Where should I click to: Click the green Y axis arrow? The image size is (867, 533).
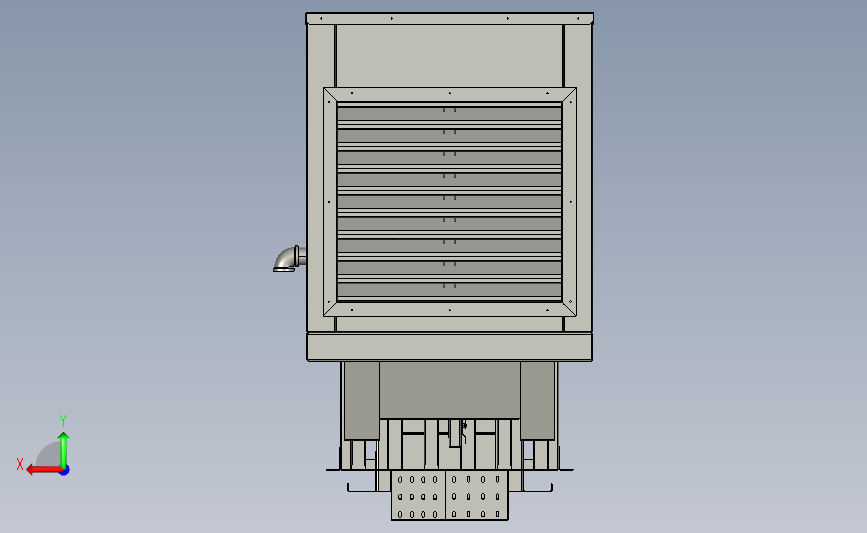tap(64, 449)
